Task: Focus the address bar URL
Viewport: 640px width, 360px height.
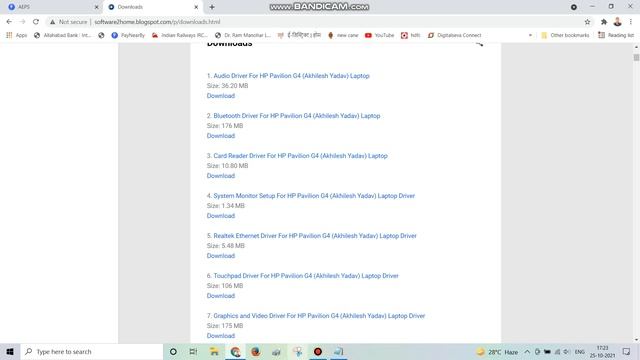Action: pyautogui.click(x=157, y=22)
